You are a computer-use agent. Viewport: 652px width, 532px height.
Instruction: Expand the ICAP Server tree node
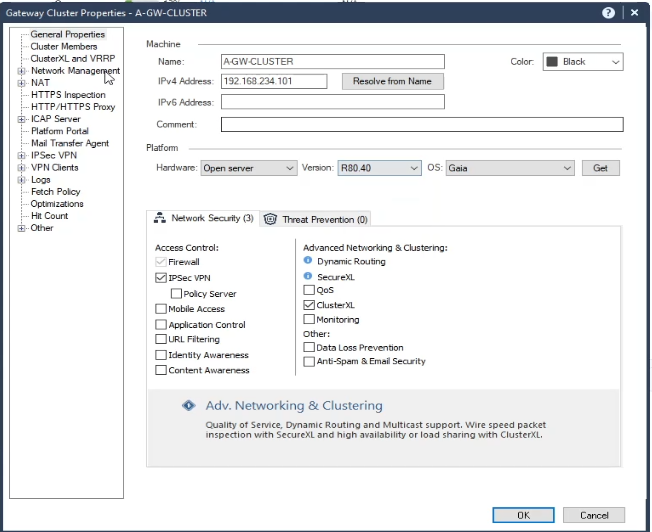pyautogui.click(x=21, y=119)
